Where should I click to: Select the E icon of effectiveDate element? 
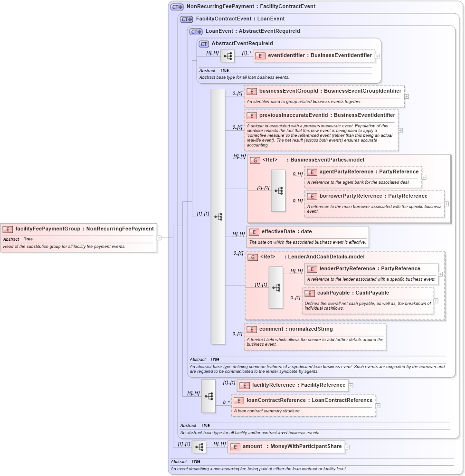254,232
